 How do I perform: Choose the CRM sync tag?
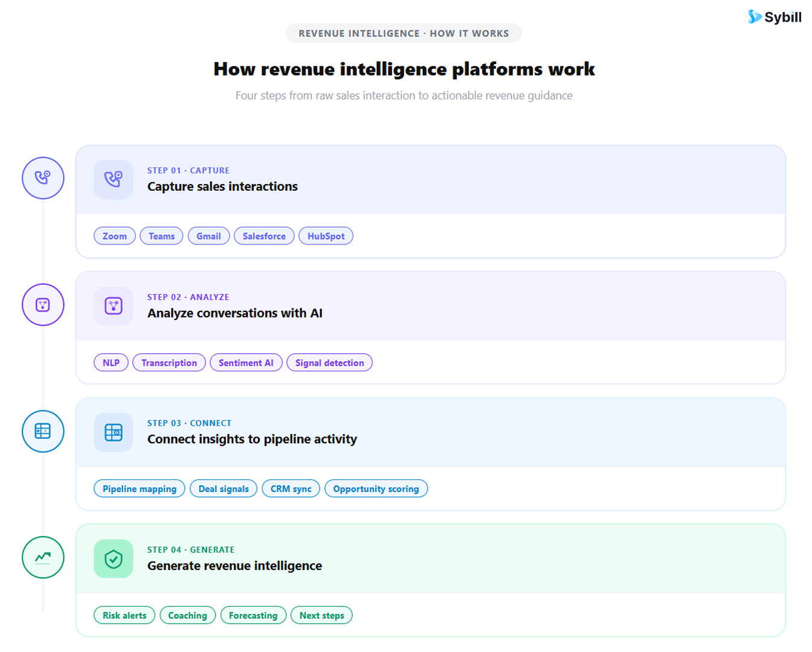(291, 489)
